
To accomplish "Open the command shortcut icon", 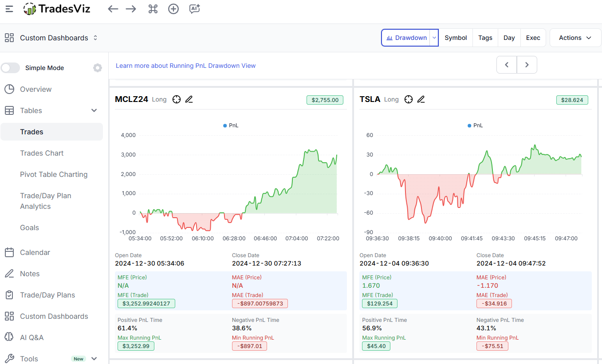I will pos(153,9).
